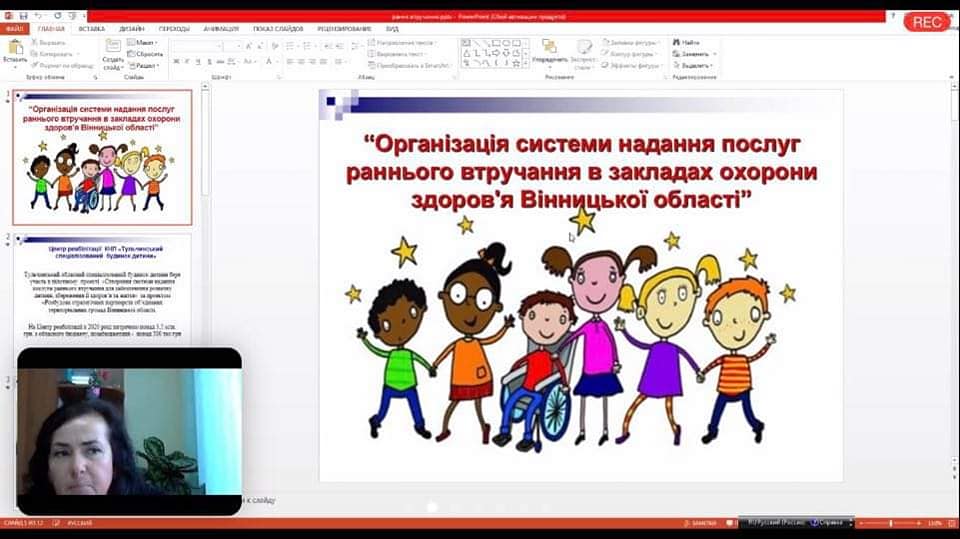This screenshot has width=960, height=539.
Task: Click the clear formatting icon
Action: pos(275,46)
